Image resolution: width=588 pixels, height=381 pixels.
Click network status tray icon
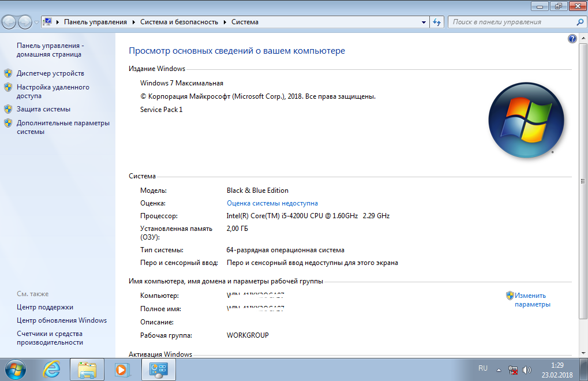pyautogui.click(x=513, y=370)
